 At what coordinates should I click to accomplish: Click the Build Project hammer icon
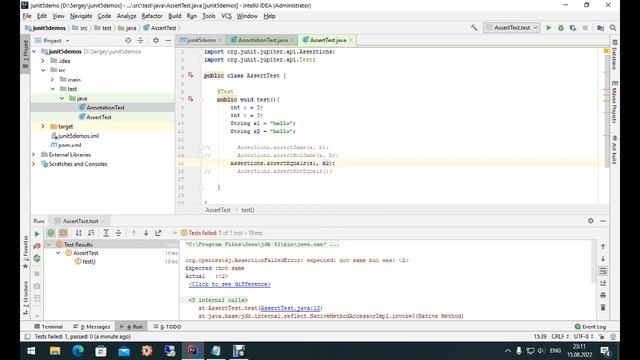473,28
